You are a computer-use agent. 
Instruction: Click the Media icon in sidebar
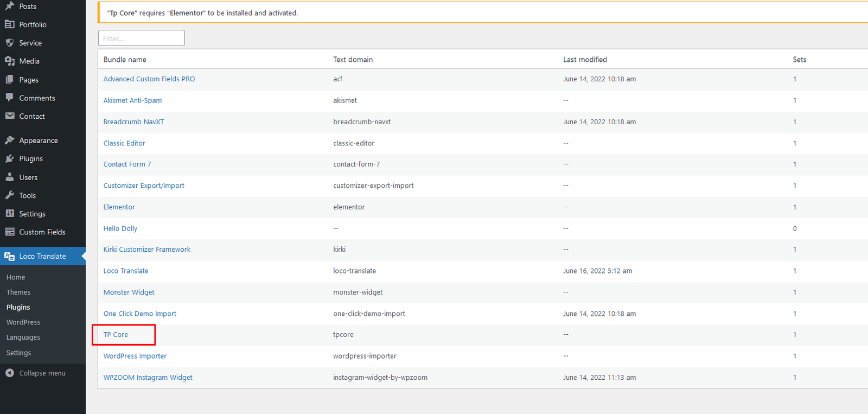pos(10,61)
